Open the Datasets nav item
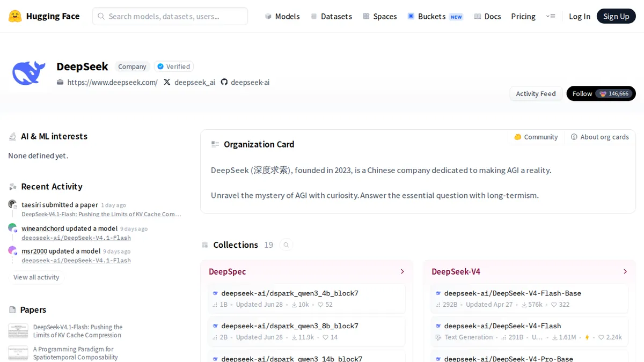This screenshot has height=362, width=644. 331,16
